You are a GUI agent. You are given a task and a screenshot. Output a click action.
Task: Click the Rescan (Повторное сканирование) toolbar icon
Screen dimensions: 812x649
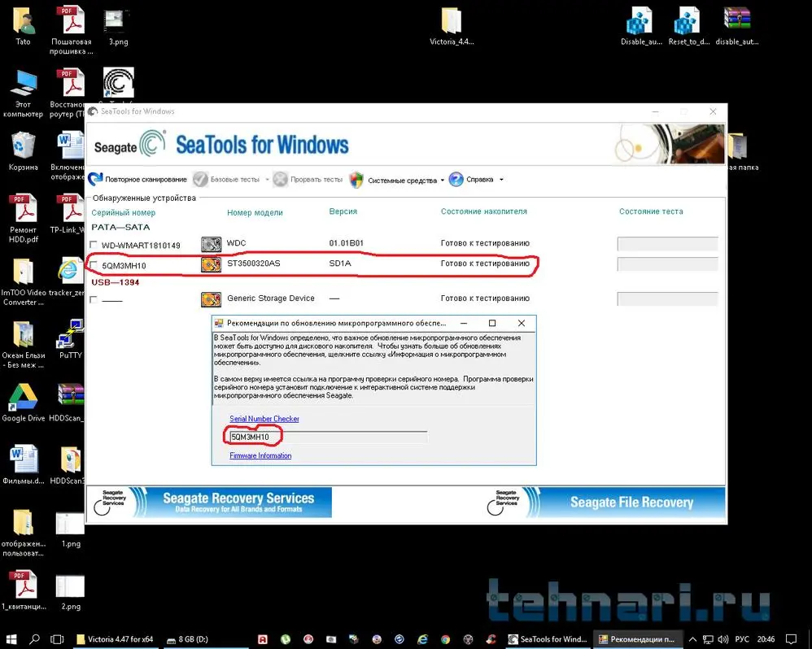pos(96,179)
